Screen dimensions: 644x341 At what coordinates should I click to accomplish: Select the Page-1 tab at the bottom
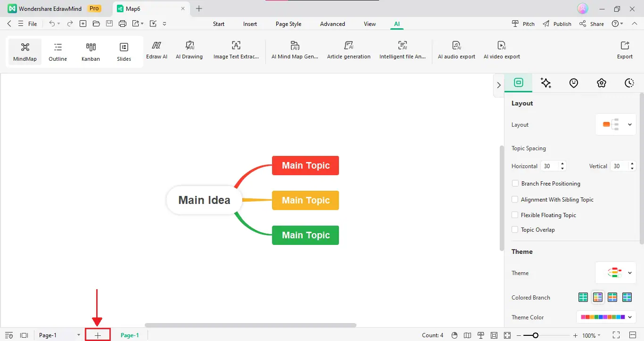(130, 335)
